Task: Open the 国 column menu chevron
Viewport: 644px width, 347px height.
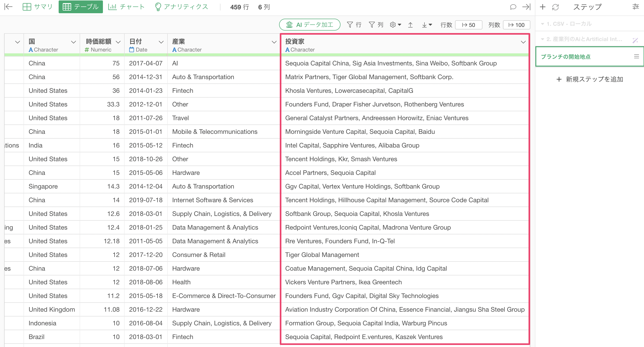Action: [x=73, y=42]
